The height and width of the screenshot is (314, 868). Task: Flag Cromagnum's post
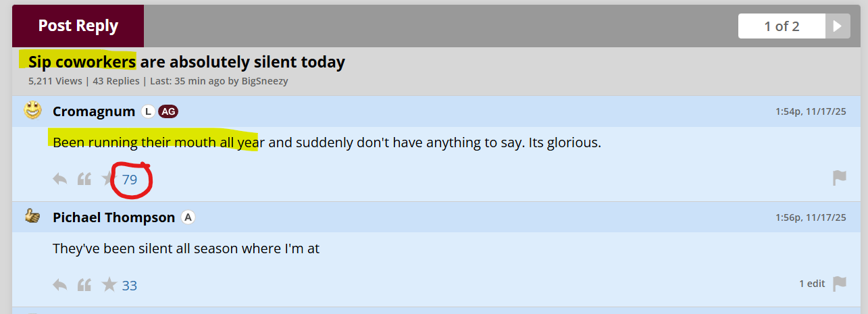pos(839,178)
